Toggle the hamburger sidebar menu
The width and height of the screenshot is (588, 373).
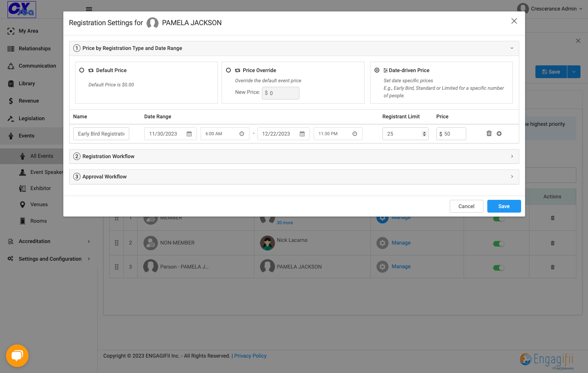pos(89,9)
